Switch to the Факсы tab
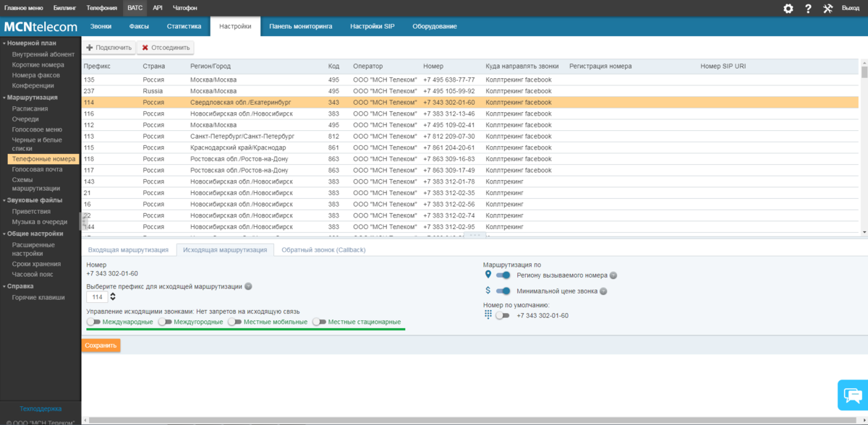This screenshot has width=868, height=425. click(139, 26)
